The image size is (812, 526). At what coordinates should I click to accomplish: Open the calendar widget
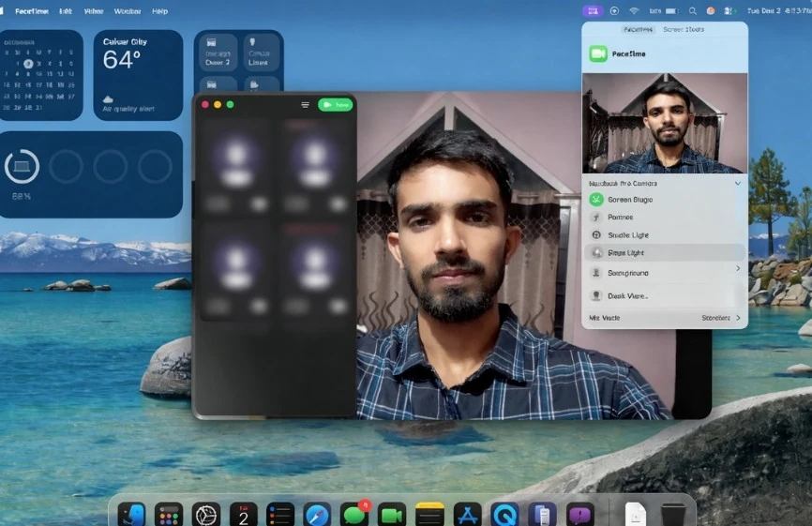click(x=40, y=75)
